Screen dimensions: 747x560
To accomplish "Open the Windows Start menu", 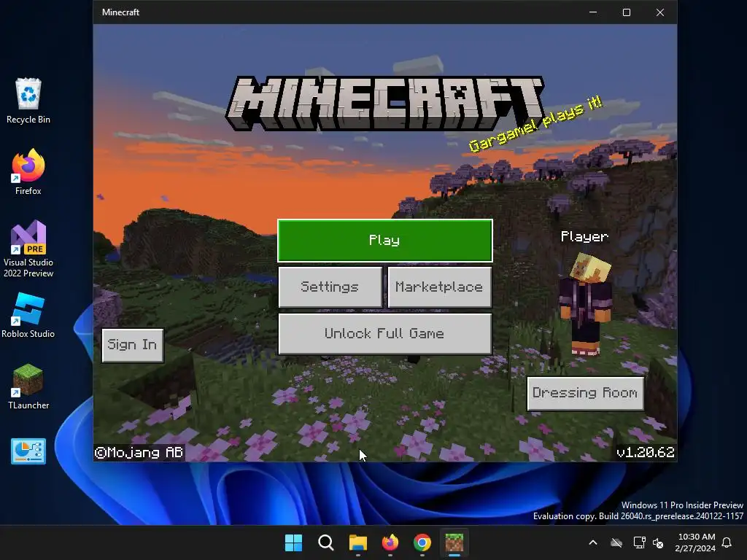I will point(293,542).
